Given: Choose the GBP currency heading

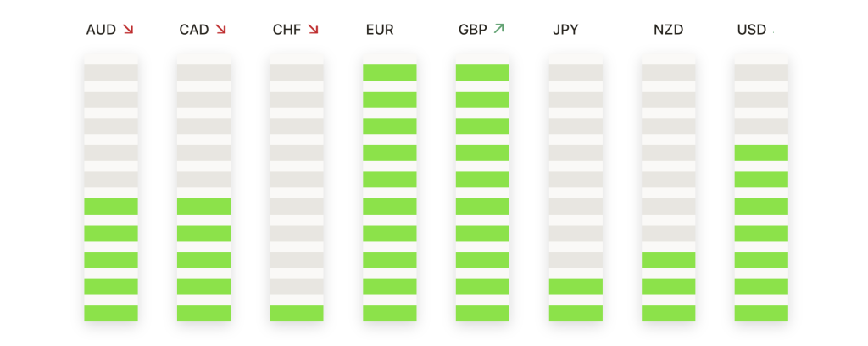Looking at the screenshot, I should click(473, 30).
